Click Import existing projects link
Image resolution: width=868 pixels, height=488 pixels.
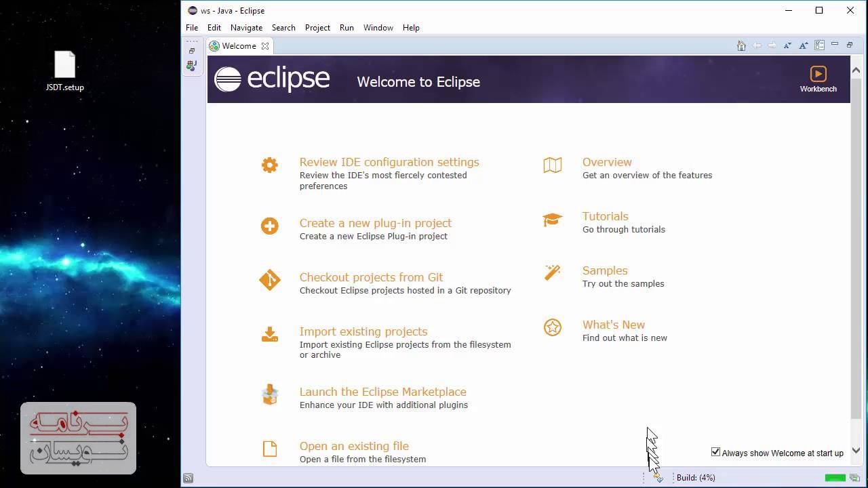(363, 331)
